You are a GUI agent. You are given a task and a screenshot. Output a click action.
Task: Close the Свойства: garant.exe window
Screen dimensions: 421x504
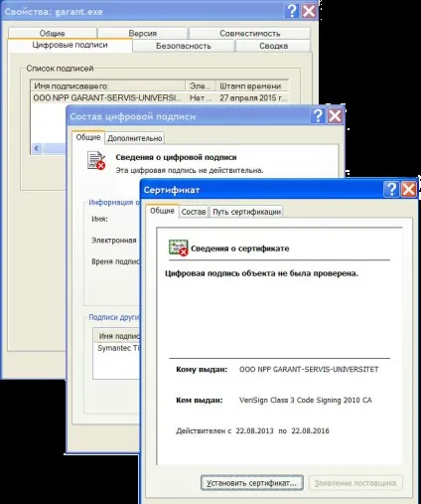309,11
